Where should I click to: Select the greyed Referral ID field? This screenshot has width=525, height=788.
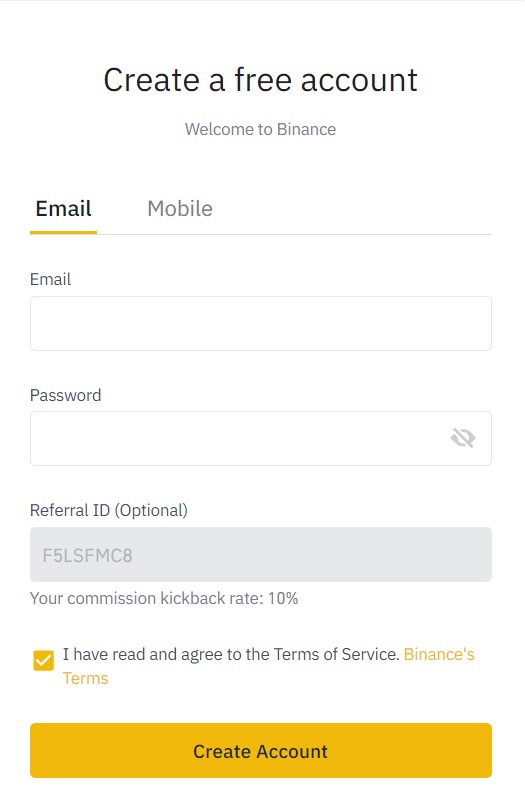click(261, 554)
